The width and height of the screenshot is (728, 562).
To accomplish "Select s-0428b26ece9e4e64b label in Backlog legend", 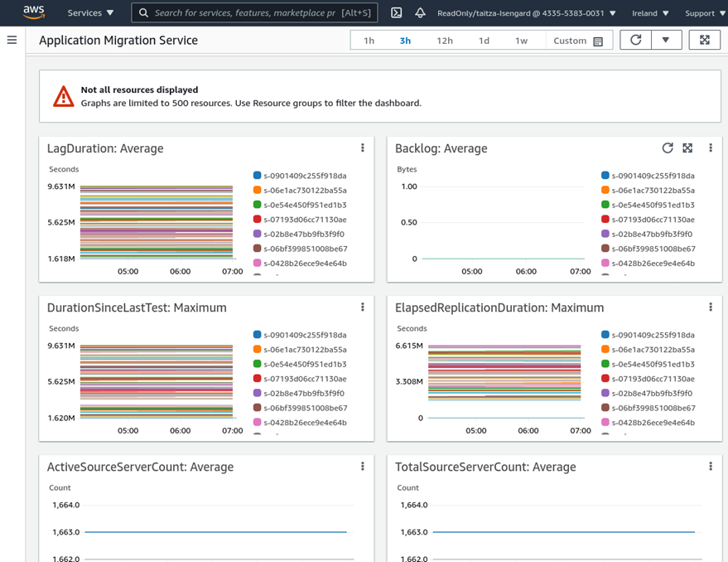I will (x=653, y=263).
